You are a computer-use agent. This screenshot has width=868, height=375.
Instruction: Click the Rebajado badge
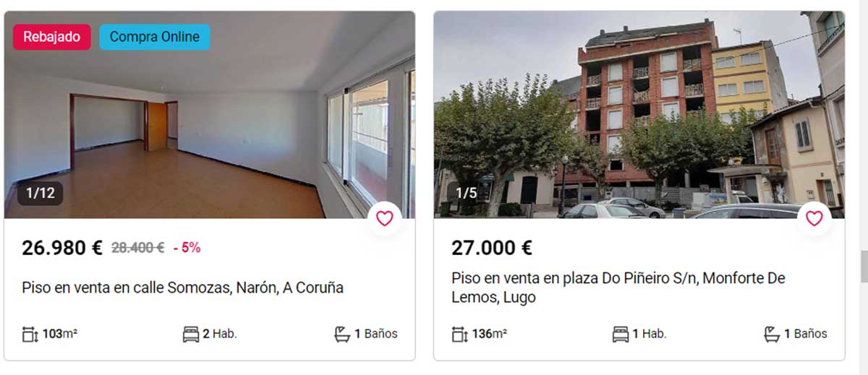click(51, 37)
